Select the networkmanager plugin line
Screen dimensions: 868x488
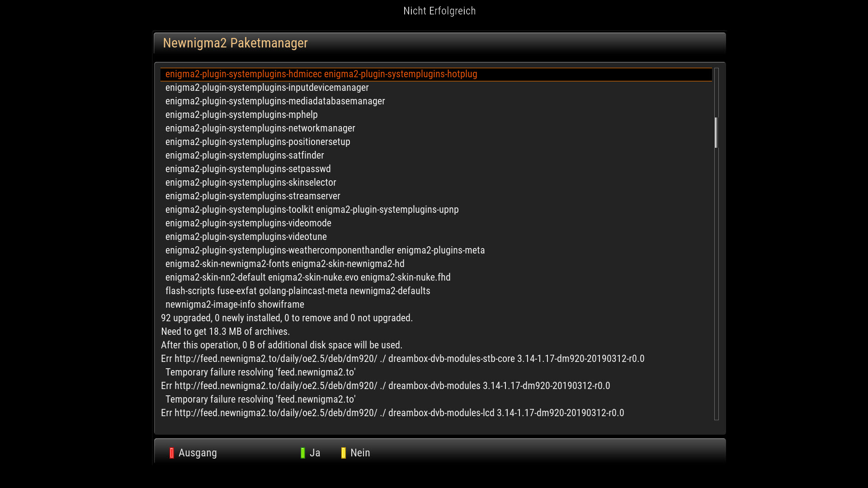coord(260,128)
